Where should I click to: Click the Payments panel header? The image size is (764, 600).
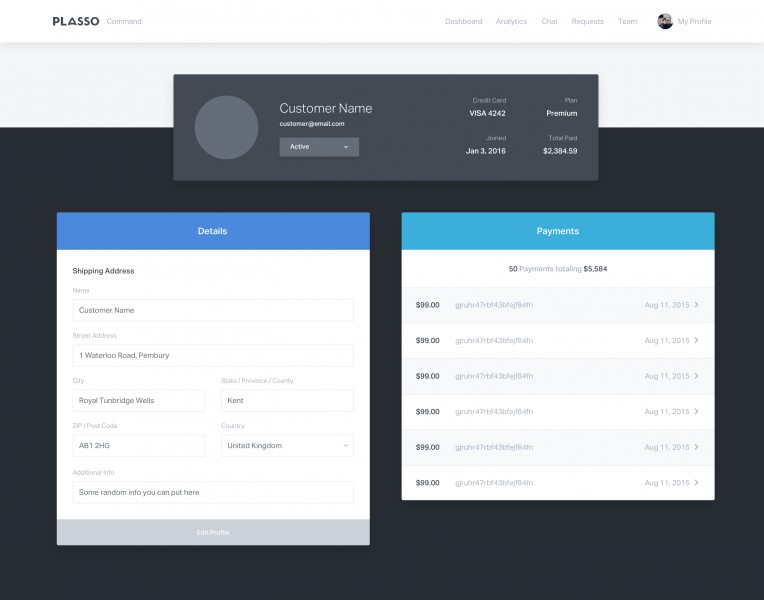point(558,231)
